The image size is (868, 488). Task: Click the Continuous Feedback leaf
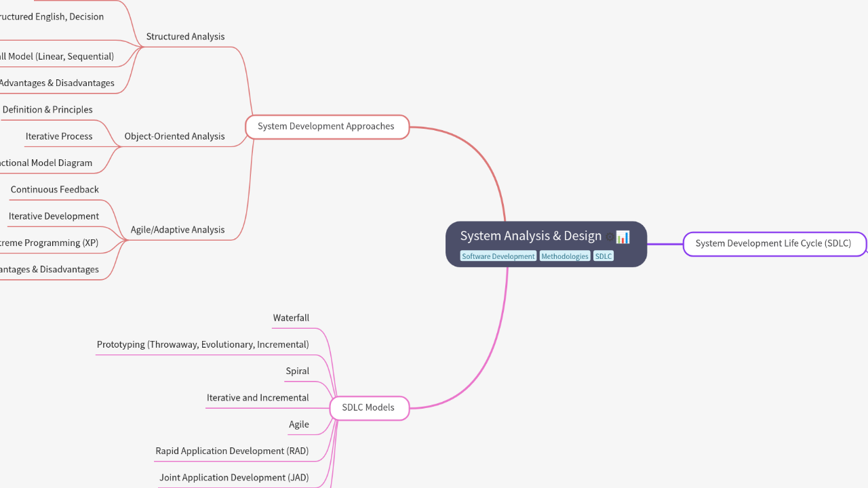55,190
